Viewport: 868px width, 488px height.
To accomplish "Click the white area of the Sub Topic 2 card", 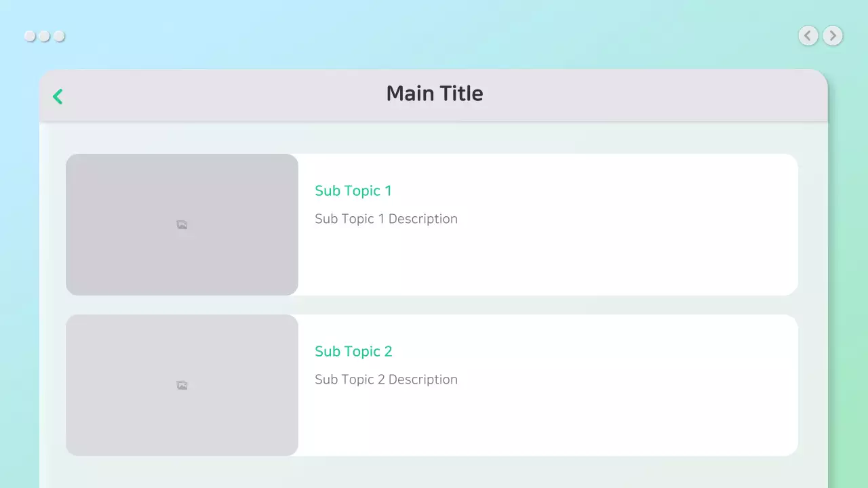I will tap(610, 413).
